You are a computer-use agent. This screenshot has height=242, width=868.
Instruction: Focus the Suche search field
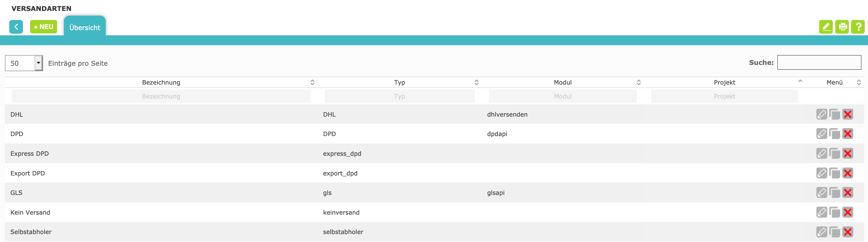tap(819, 62)
